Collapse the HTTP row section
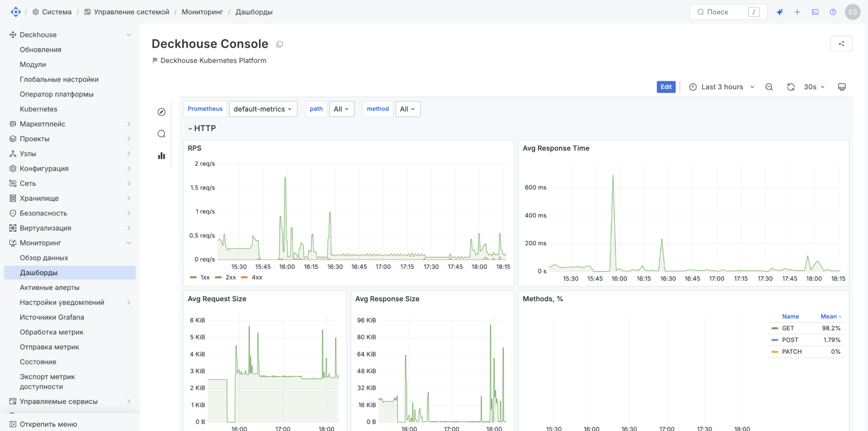The image size is (868, 431). (202, 128)
